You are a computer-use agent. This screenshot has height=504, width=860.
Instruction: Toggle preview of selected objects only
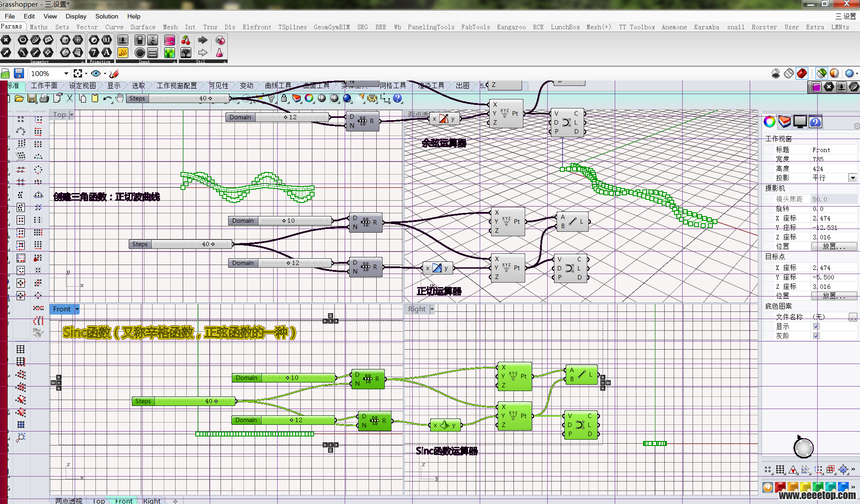coord(822,73)
